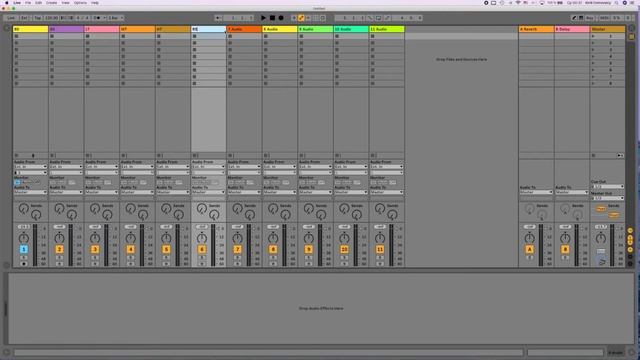Screen dimensions: 640x360
Task: Select the purple track 2 header
Action: click(x=66, y=29)
